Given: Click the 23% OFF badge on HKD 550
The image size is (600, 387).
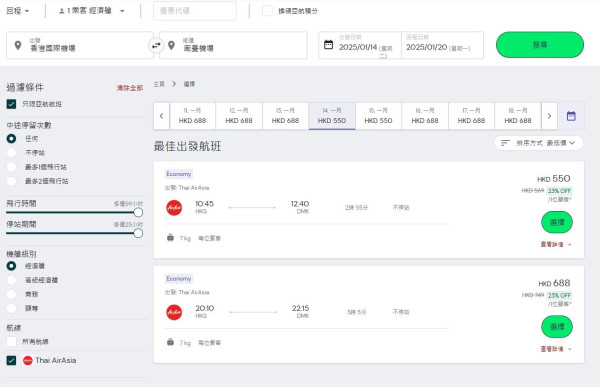Looking at the screenshot, I should click(x=559, y=191).
